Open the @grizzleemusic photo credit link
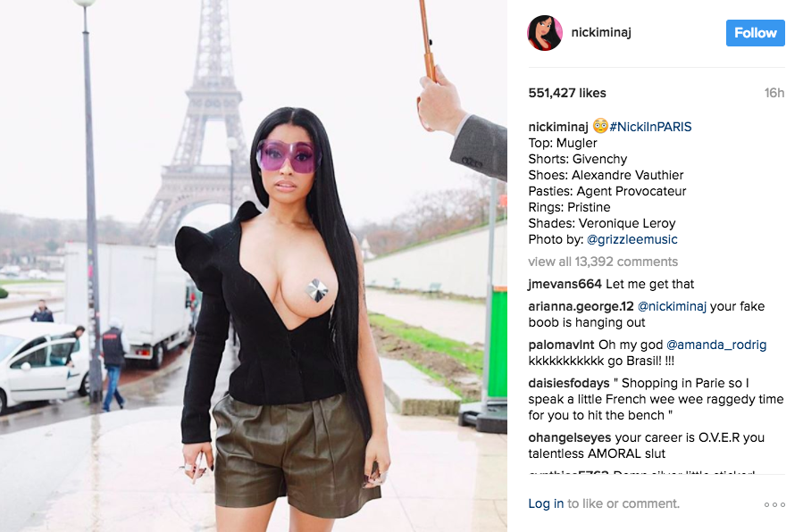 [632, 239]
